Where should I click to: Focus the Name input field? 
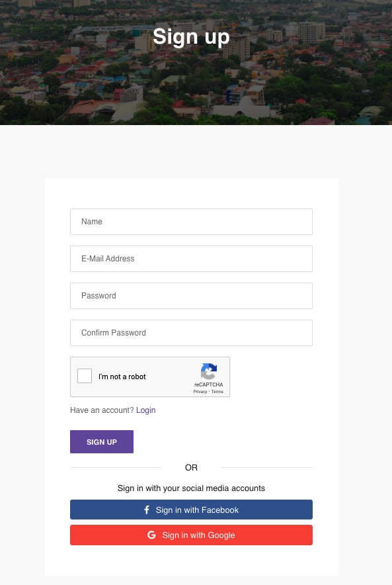(x=191, y=222)
